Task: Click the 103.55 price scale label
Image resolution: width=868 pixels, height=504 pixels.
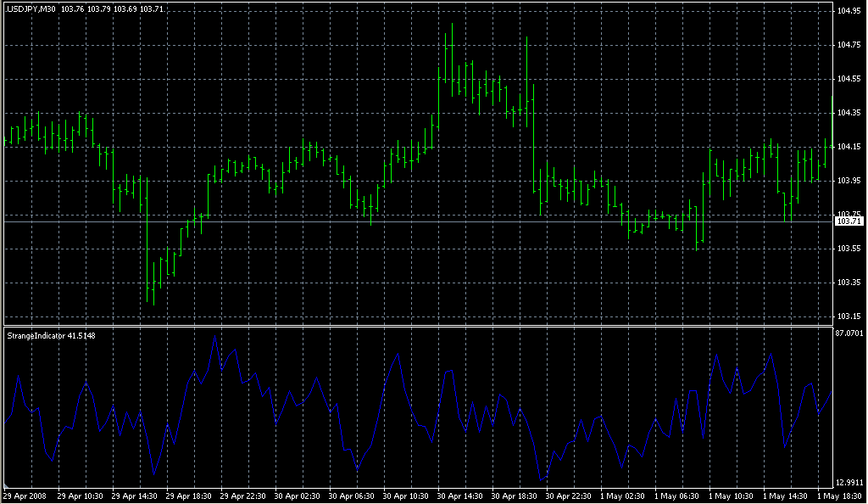Action: tap(849, 249)
